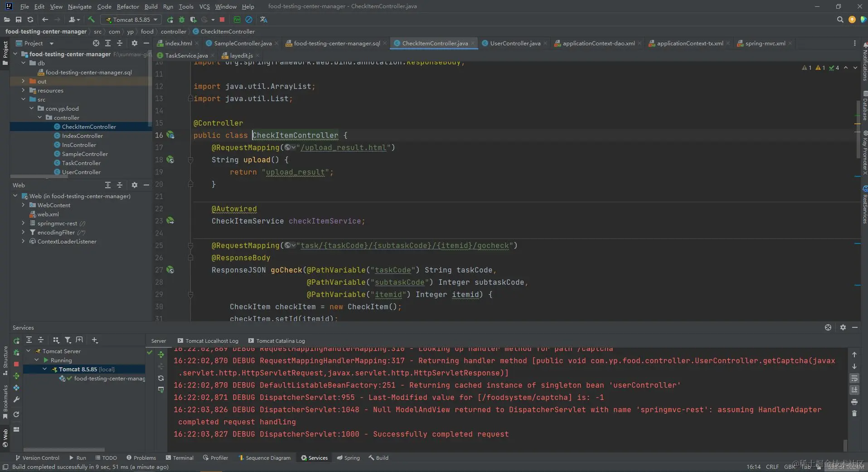Open the recent tabs list with the three-dot icon
This screenshot has height=472, width=868.
coord(854,43)
